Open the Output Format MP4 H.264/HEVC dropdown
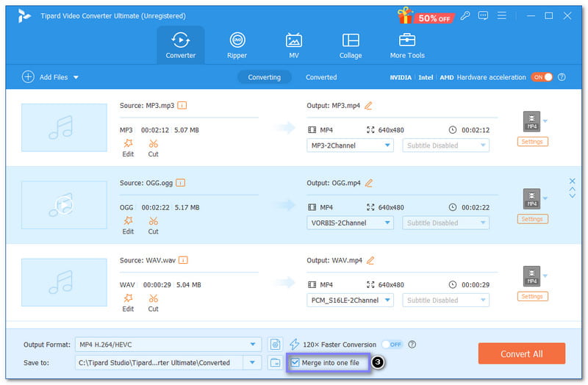The width and height of the screenshot is (588, 385). tap(168, 344)
